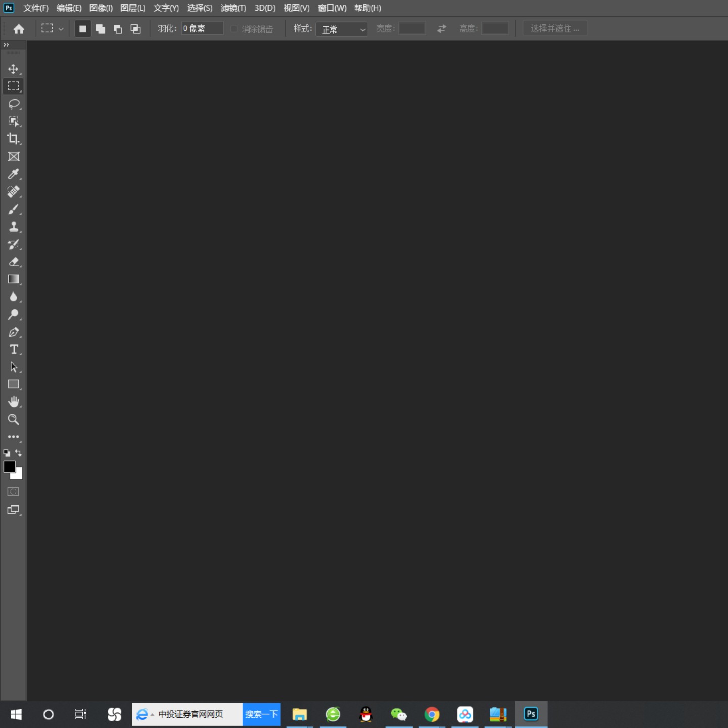Select the Eraser tool
The width and height of the screenshot is (728, 728).
point(14,262)
